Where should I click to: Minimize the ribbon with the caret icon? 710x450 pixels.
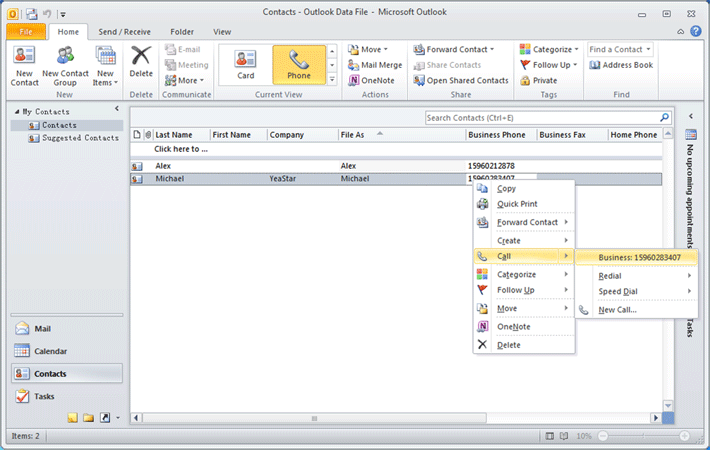681,32
